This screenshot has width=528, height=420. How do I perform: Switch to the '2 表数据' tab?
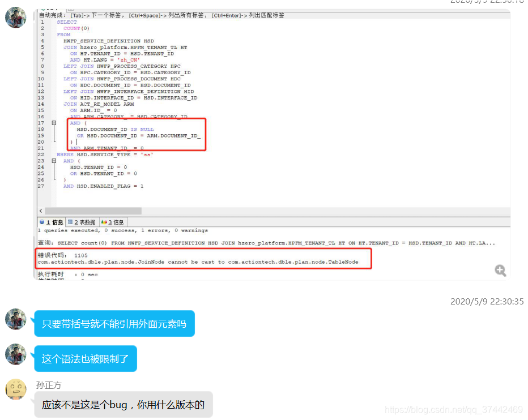[x=82, y=222]
